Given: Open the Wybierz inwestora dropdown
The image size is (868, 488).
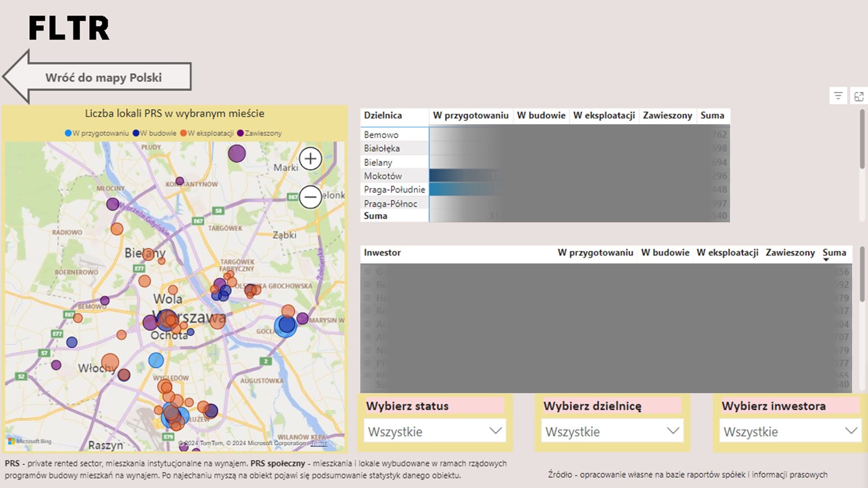Looking at the screenshot, I should [790, 431].
